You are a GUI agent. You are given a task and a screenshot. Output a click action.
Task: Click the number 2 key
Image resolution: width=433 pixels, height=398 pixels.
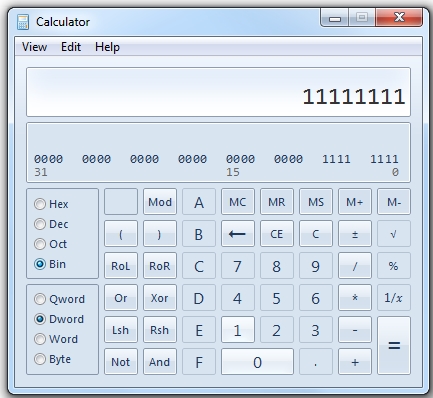pos(277,330)
